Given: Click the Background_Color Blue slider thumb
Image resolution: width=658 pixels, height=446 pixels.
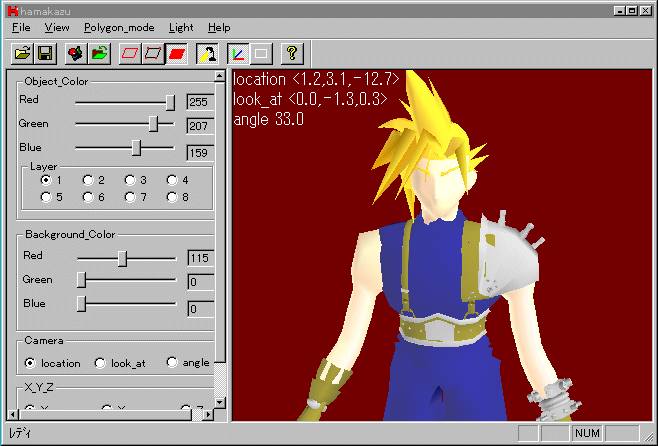Looking at the screenshot, I should coord(81,304).
